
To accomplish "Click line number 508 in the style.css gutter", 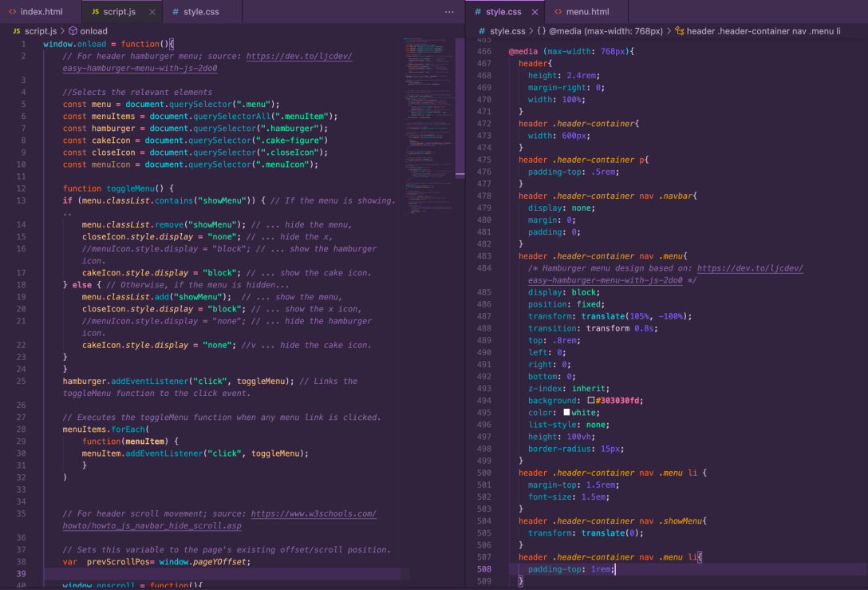I will click(484, 569).
